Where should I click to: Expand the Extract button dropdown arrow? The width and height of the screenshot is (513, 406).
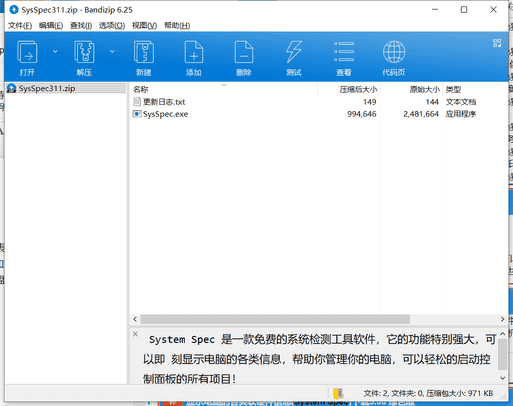112,51
